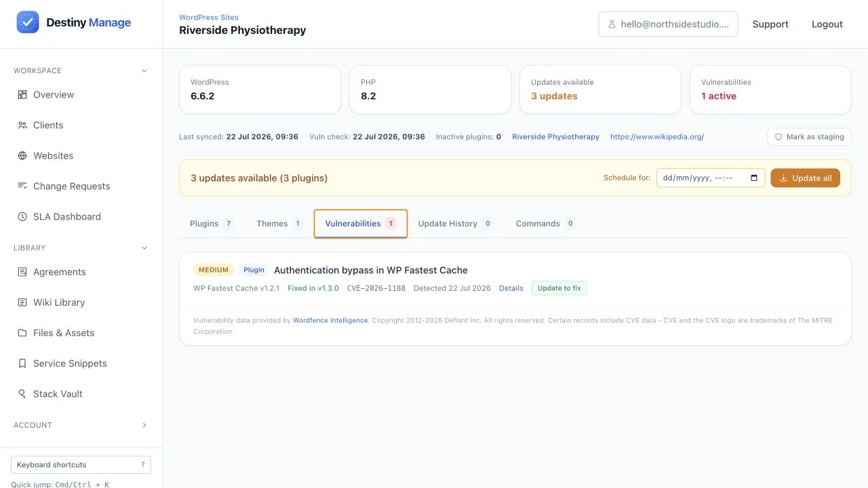This screenshot has height=488, width=868.
Task: Open the Update History tab
Action: [x=455, y=224]
